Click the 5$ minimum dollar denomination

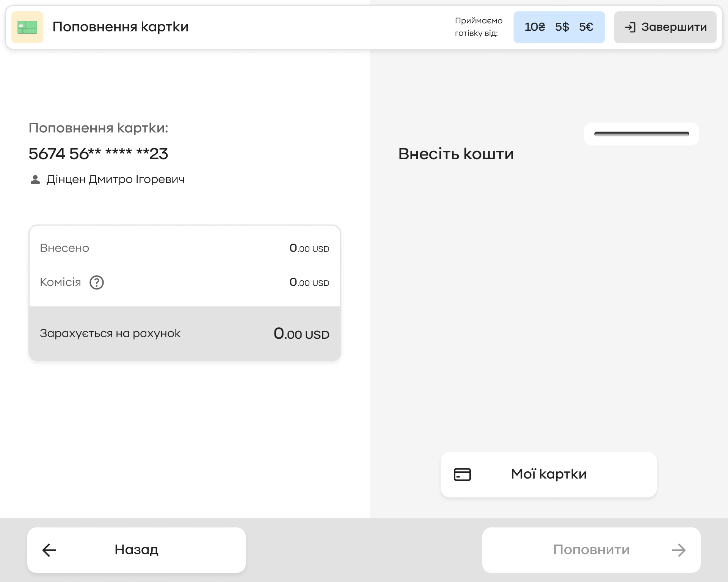click(562, 27)
